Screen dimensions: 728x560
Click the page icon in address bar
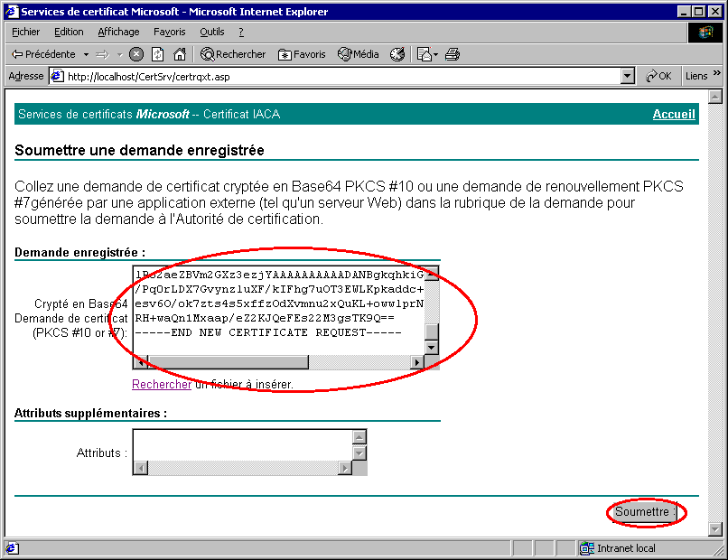pos(57,76)
